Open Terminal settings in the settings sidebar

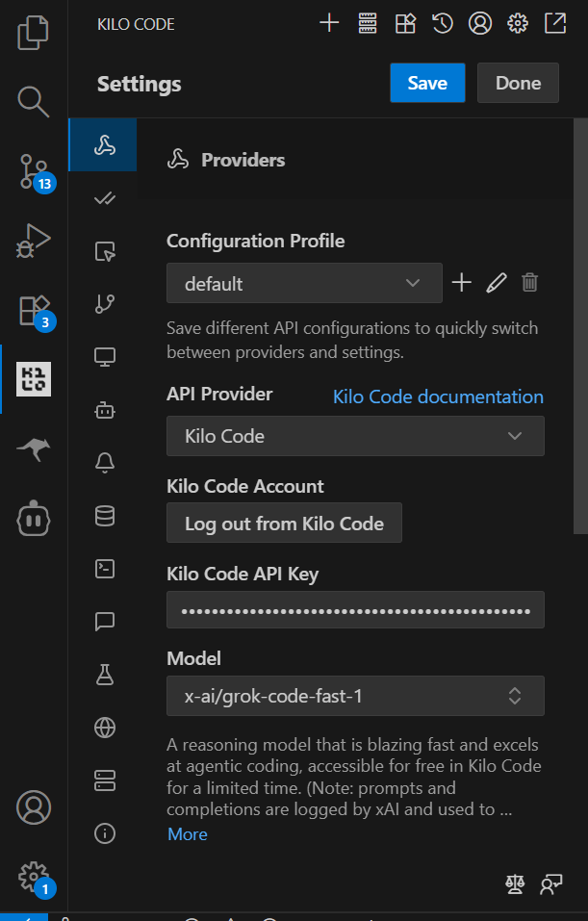point(104,568)
